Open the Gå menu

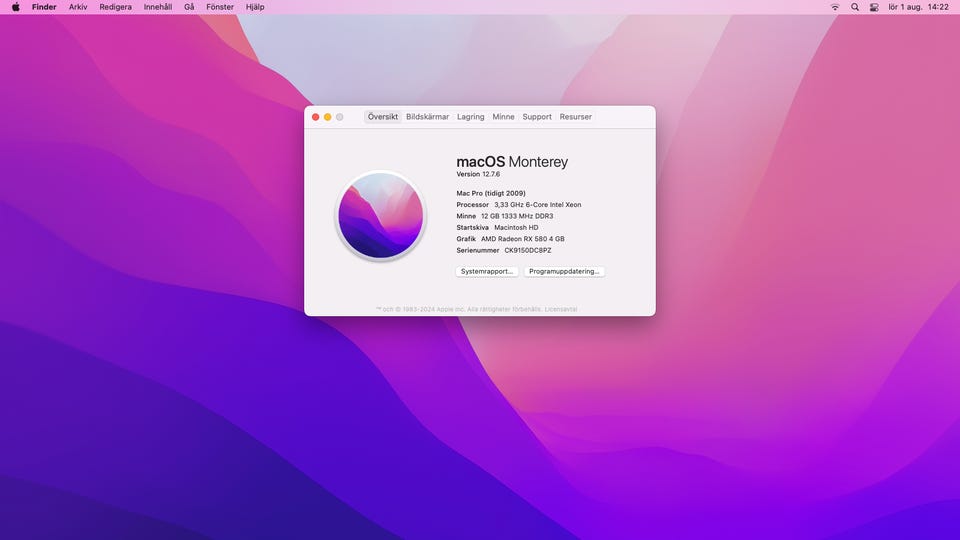(x=189, y=7)
